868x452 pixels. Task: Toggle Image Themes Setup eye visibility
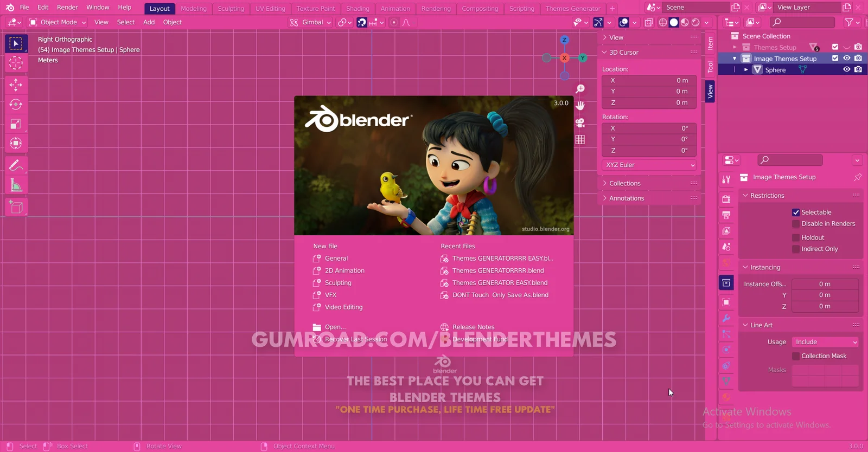846,59
